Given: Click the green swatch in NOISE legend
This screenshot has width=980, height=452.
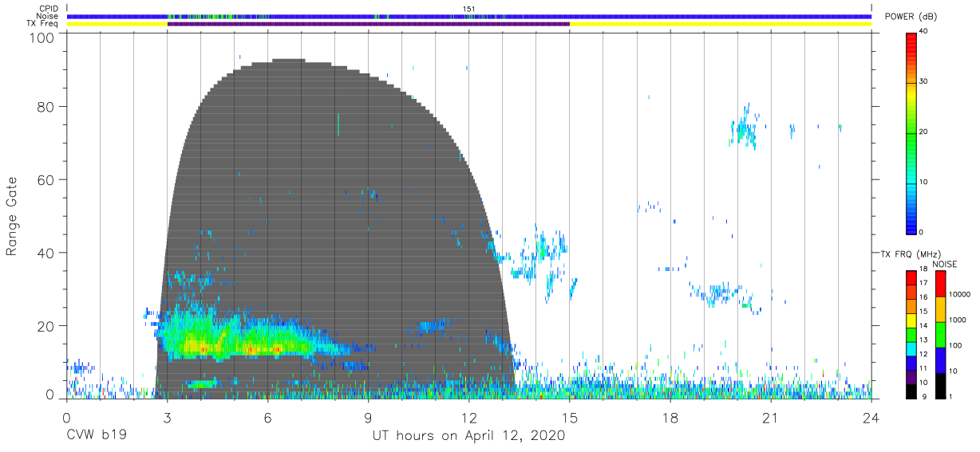Looking at the screenshot, I should tap(940, 334).
